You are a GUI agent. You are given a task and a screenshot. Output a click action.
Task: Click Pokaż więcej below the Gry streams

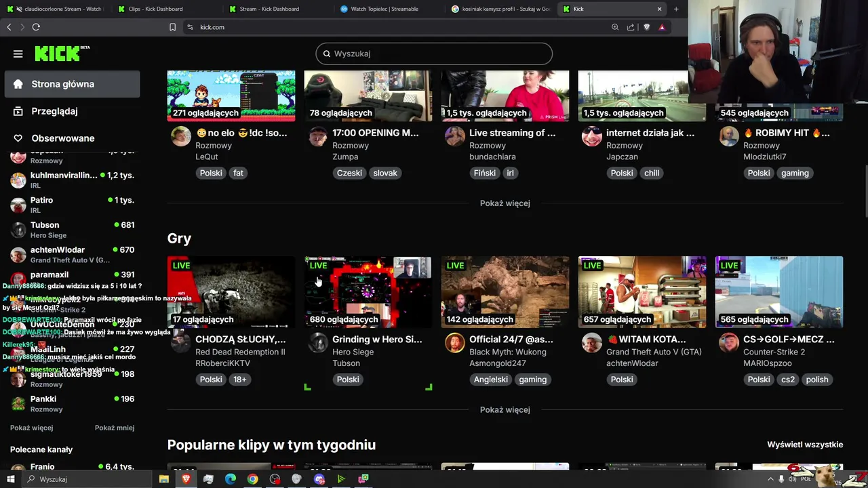pyautogui.click(x=505, y=409)
